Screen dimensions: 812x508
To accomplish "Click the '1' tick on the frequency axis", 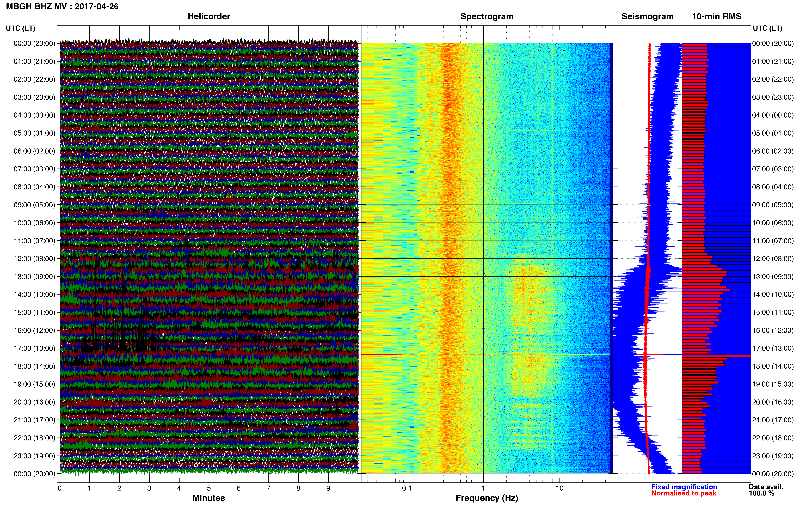I will coord(483,488).
